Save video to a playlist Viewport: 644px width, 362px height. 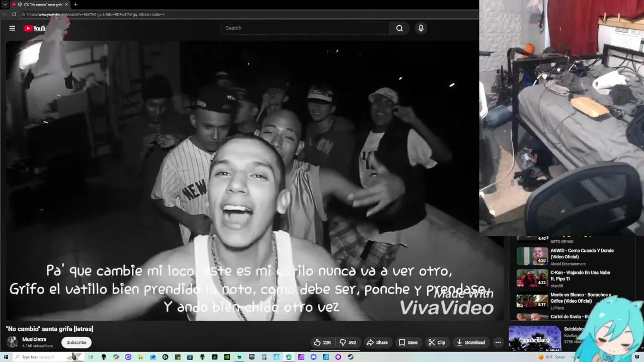point(408,342)
